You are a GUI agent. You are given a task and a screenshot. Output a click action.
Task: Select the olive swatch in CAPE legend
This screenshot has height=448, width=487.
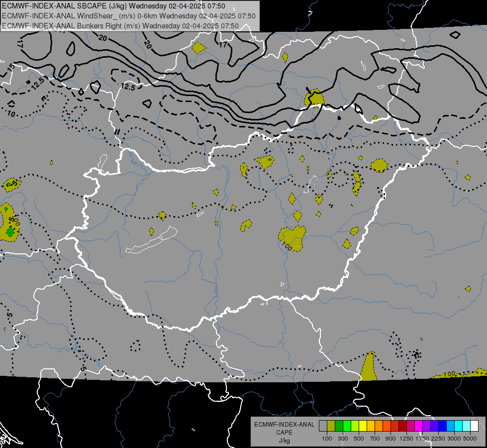click(331, 426)
